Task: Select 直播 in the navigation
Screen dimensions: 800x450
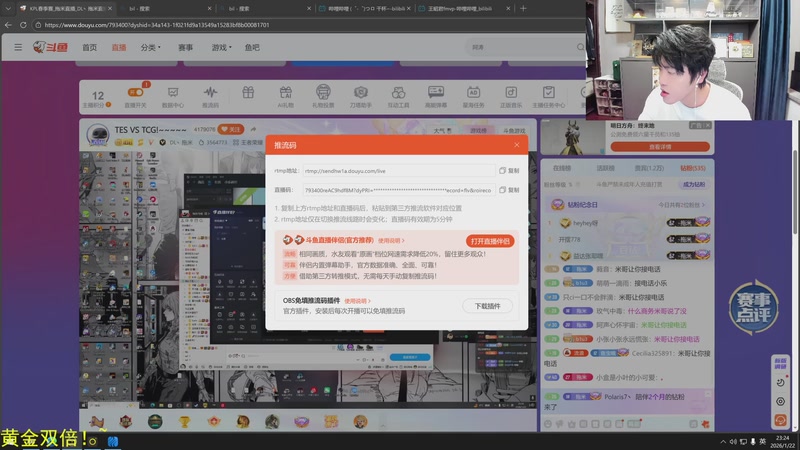Action: [x=119, y=47]
